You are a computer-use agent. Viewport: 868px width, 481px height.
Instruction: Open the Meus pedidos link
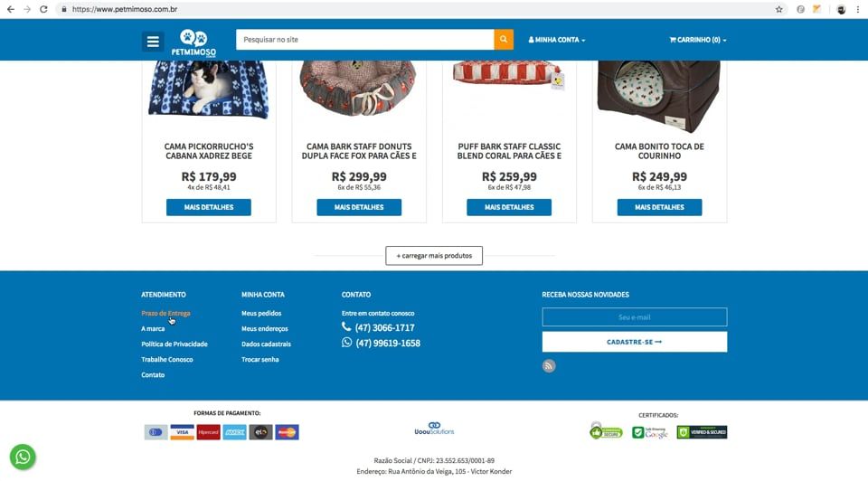click(x=261, y=314)
